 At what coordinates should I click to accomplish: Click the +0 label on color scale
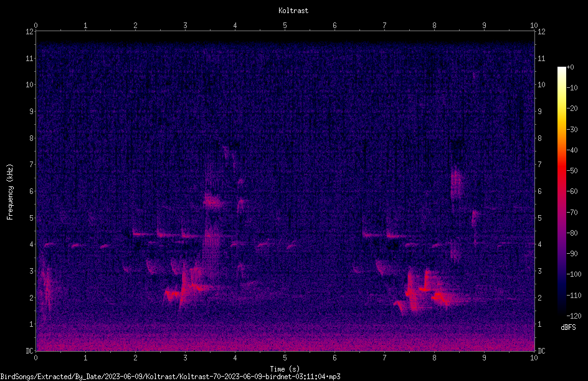coord(570,67)
